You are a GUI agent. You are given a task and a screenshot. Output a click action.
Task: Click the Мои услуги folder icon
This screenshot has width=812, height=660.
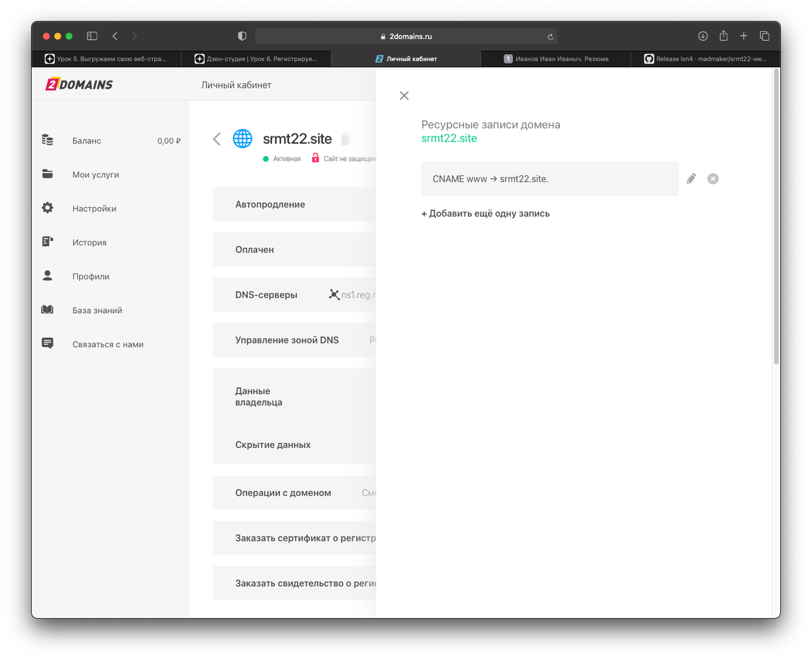[x=47, y=174]
